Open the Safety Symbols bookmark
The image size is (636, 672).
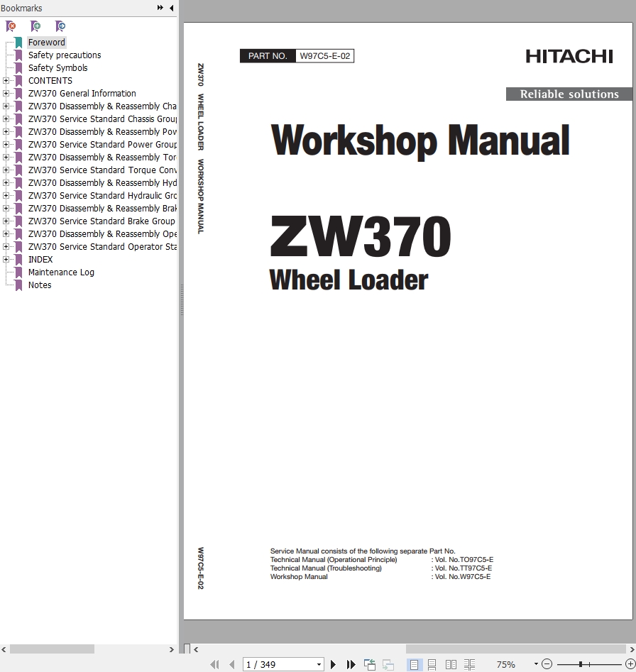point(58,68)
